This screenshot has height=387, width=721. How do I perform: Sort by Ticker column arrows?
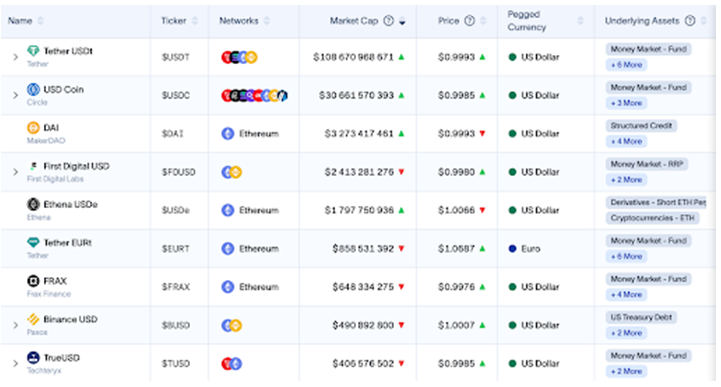pyautogui.click(x=195, y=21)
